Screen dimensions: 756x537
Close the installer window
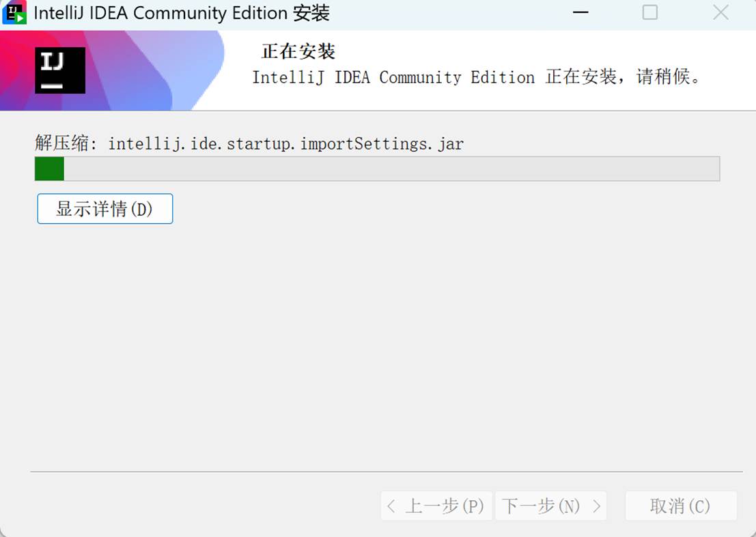(x=720, y=12)
